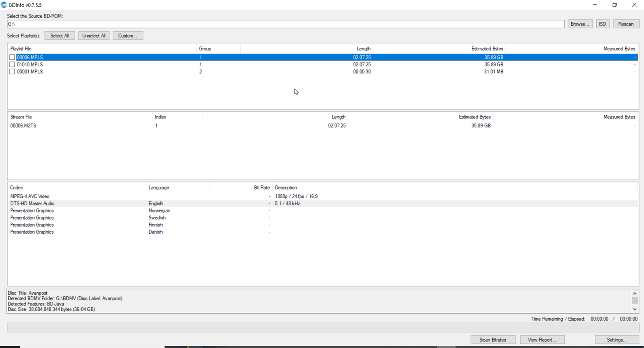Start Scan Bitrates

click(x=493, y=340)
